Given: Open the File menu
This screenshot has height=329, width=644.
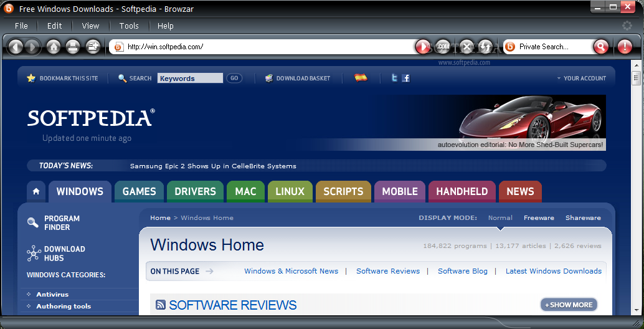Looking at the screenshot, I should pos(21,26).
